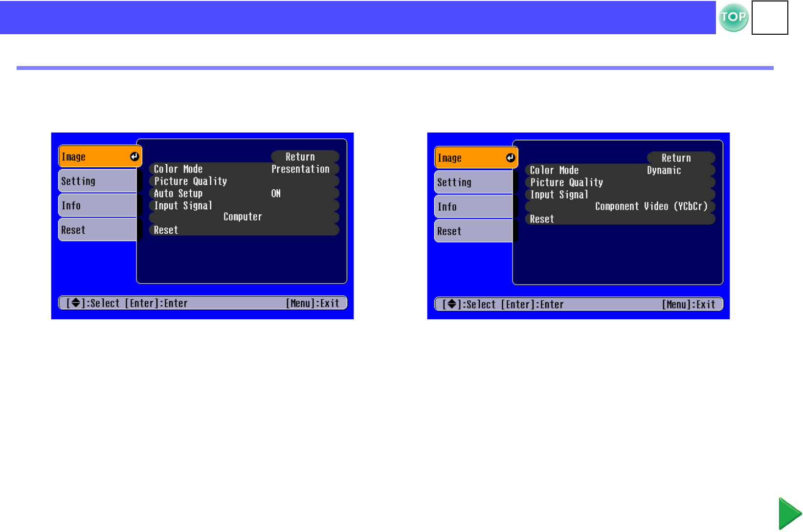The height and width of the screenshot is (532, 803).
Task: Select Image tab in right menu screen
Action: tap(476, 158)
